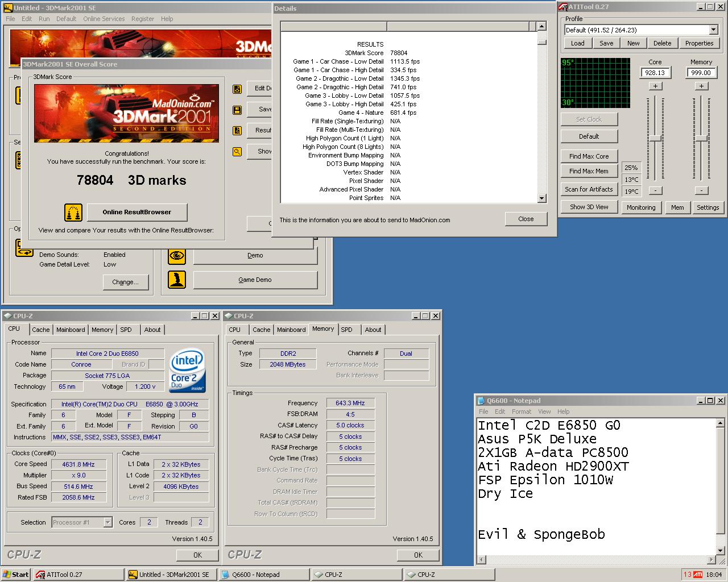Open the Format menu in Notepad
This screenshot has height=582, width=728.
tap(521, 411)
